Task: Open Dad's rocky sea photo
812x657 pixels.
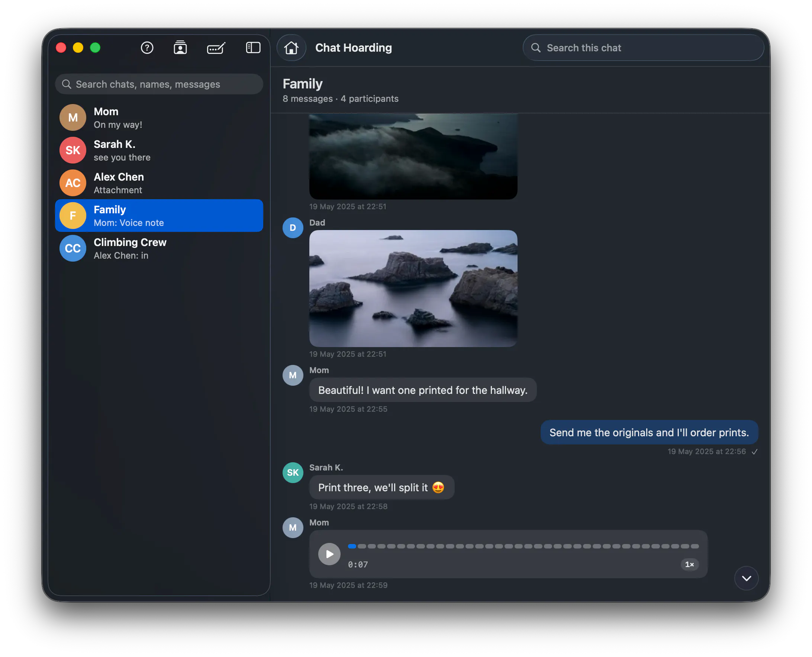Action: pyautogui.click(x=413, y=288)
